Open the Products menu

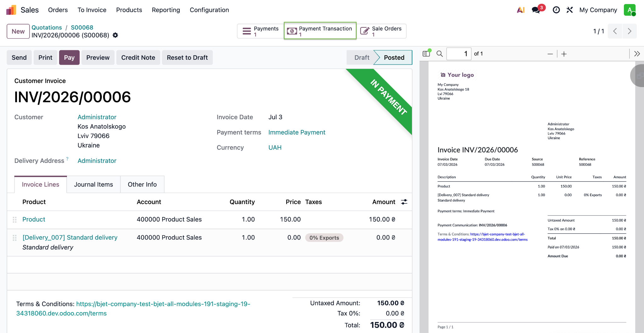click(x=129, y=10)
